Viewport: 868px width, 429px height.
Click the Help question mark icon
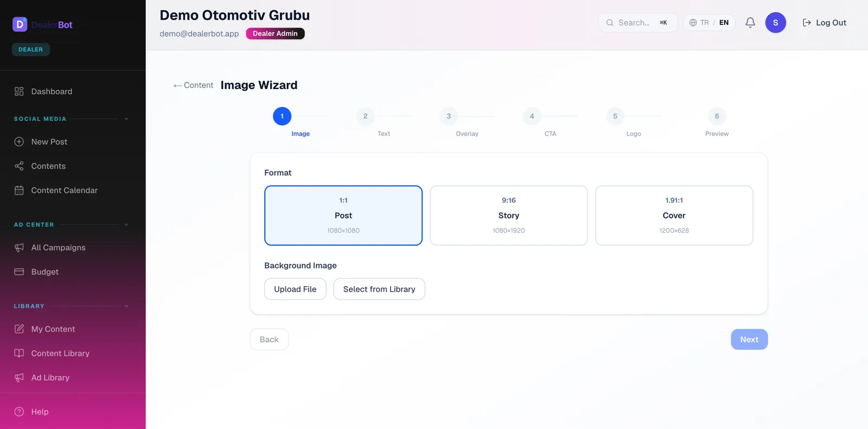click(19, 412)
